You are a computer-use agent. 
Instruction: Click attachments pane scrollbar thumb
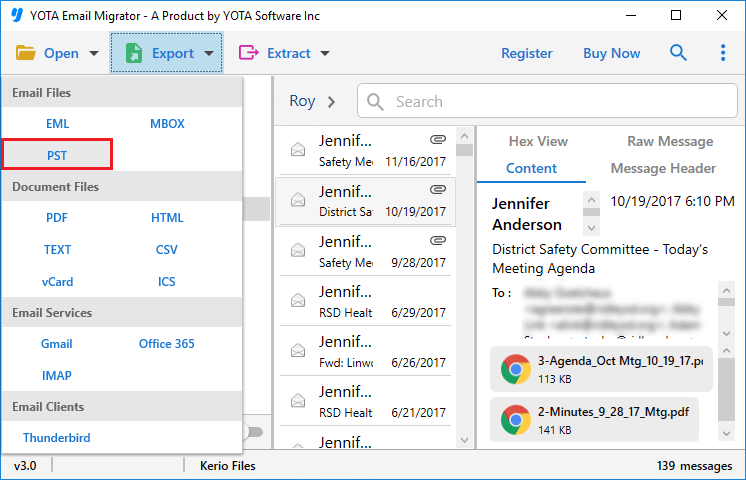[x=726, y=389]
